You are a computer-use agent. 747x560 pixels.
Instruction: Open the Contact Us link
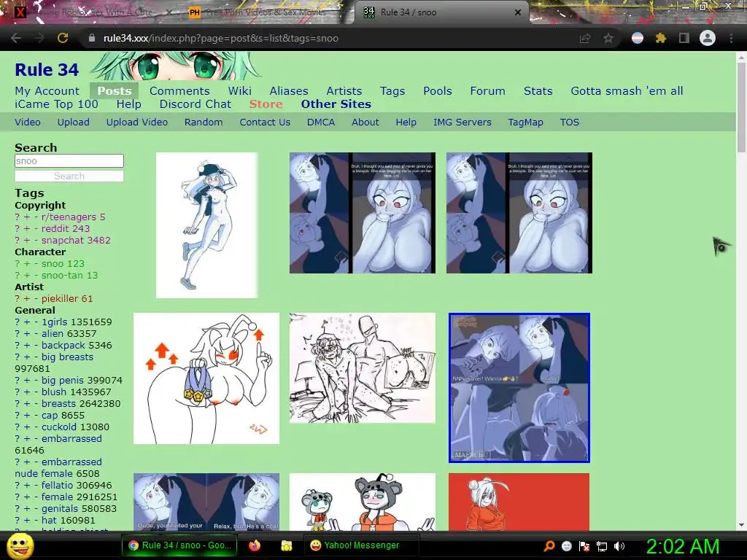click(x=265, y=122)
